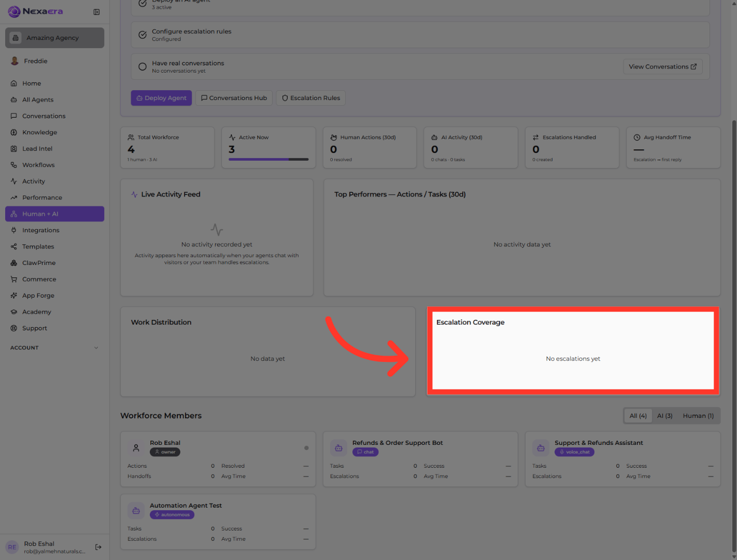Click the 'chat' badge on Refunds bot
Screen dimensions: 737x560
(x=365, y=452)
